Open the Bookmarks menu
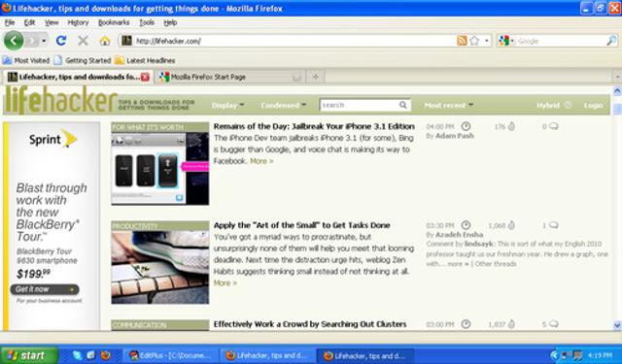Image resolution: width=622 pixels, height=364 pixels. coord(114,22)
